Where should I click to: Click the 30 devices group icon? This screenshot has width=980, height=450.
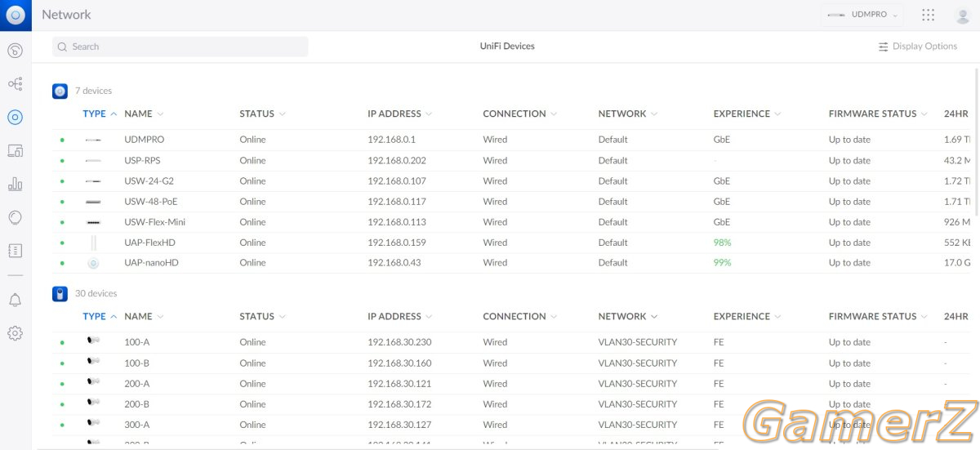pos(60,293)
